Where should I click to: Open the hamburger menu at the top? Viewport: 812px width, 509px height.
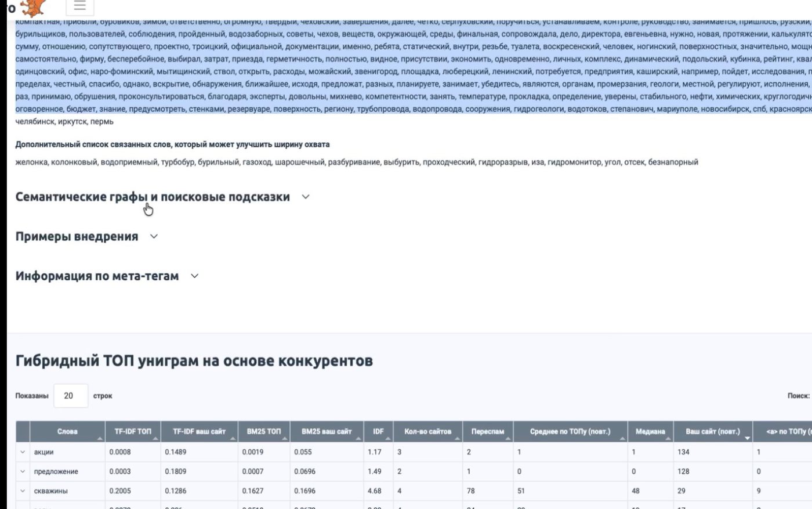click(x=80, y=6)
